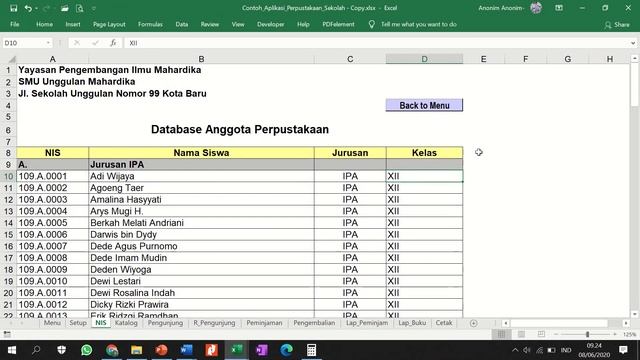Click the Tell me lightbulb icon
The image size is (640, 360).
[x=371, y=24]
